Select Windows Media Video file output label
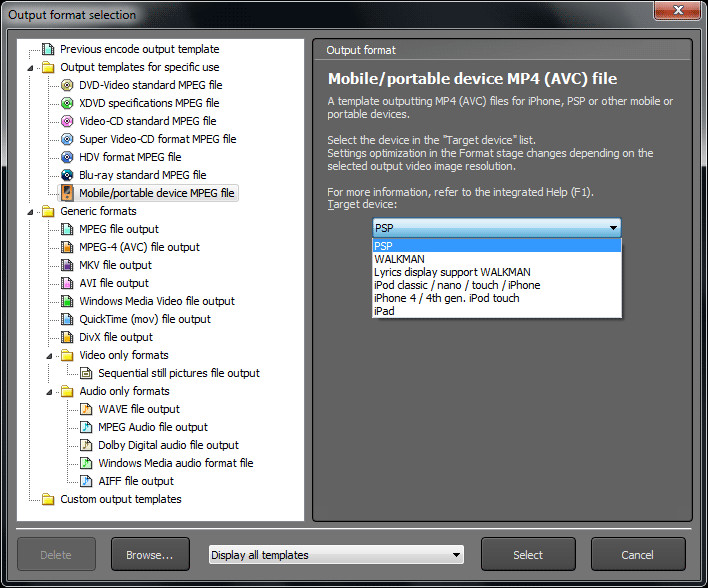Screen dimensions: 708x588 tap(157, 301)
